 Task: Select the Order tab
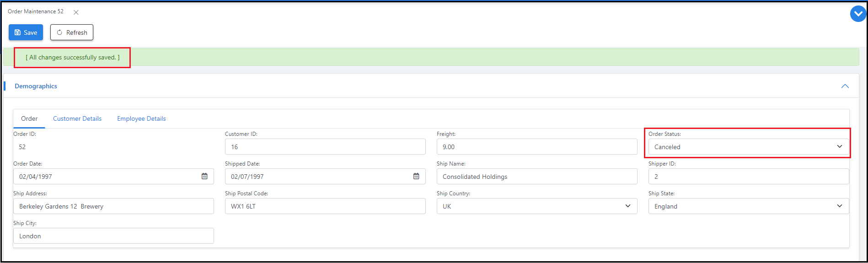(x=29, y=118)
